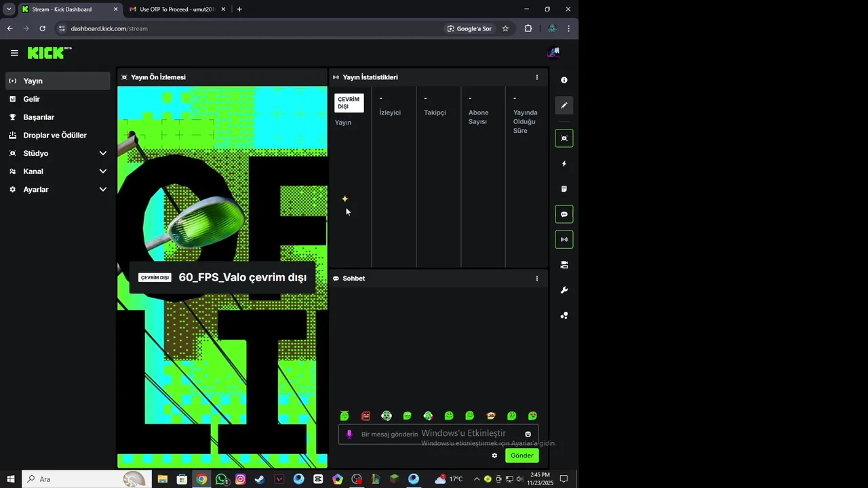Viewport: 868px width, 488px height.
Task: Open a new browser tab
Action: [239, 9]
